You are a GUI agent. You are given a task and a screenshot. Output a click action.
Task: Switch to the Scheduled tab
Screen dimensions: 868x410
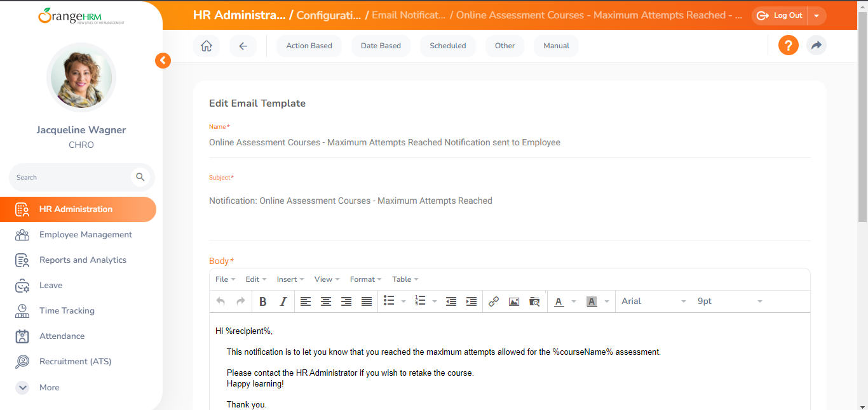tap(448, 46)
